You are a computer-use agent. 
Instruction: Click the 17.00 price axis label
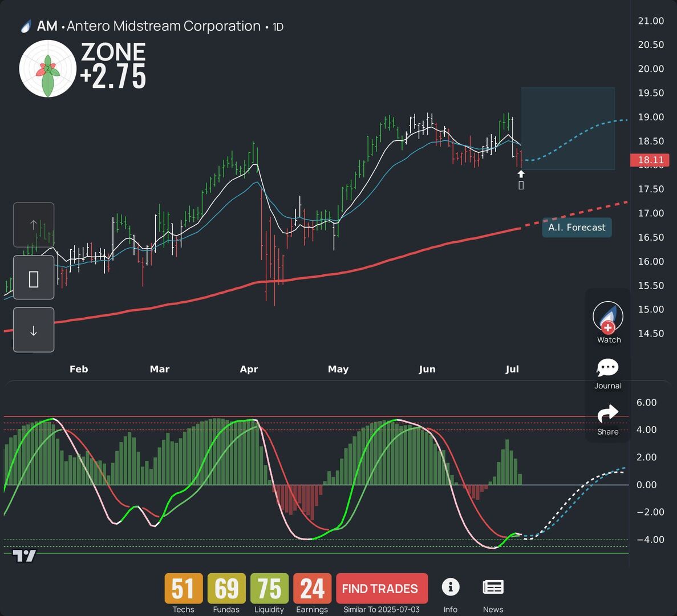[x=651, y=213]
